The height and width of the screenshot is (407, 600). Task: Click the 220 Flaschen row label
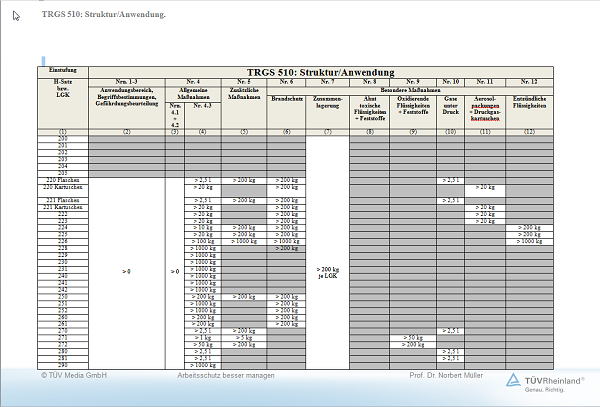pyautogui.click(x=62, y=180)
